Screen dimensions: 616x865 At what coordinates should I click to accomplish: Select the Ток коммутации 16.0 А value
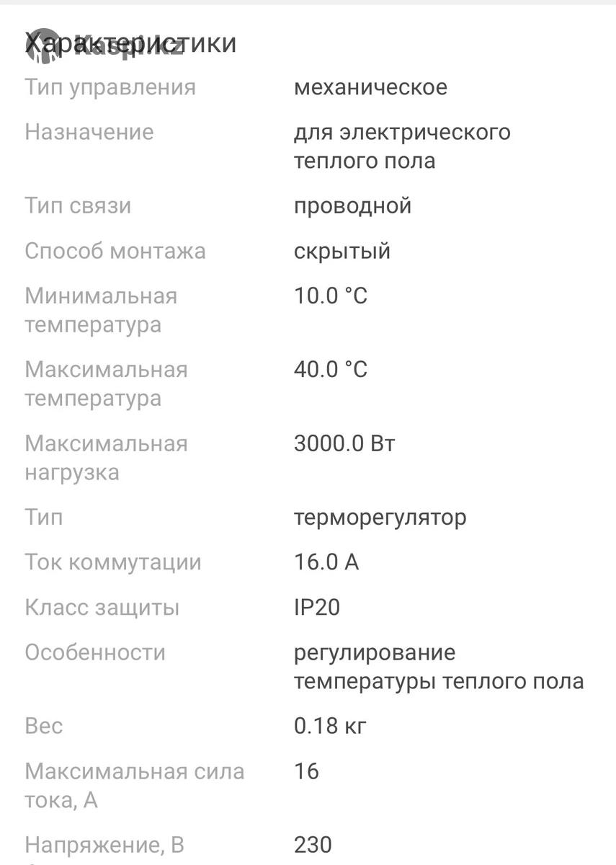326,562
